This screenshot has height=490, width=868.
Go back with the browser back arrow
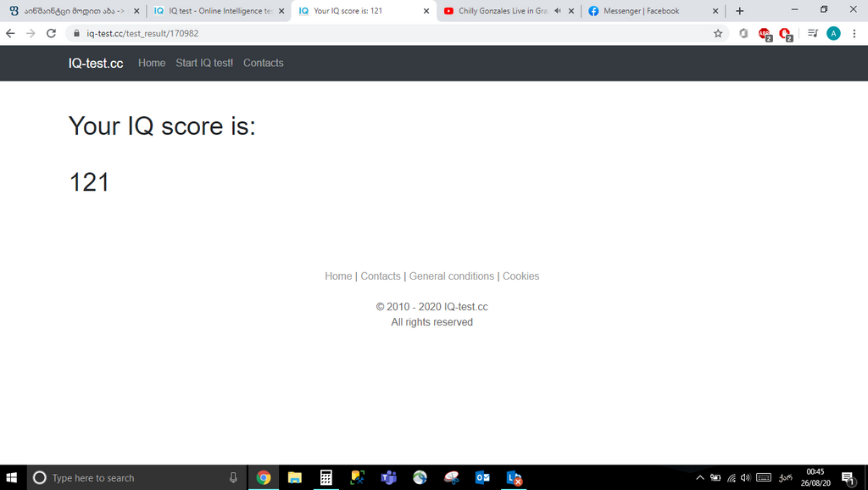coord(10,33)
